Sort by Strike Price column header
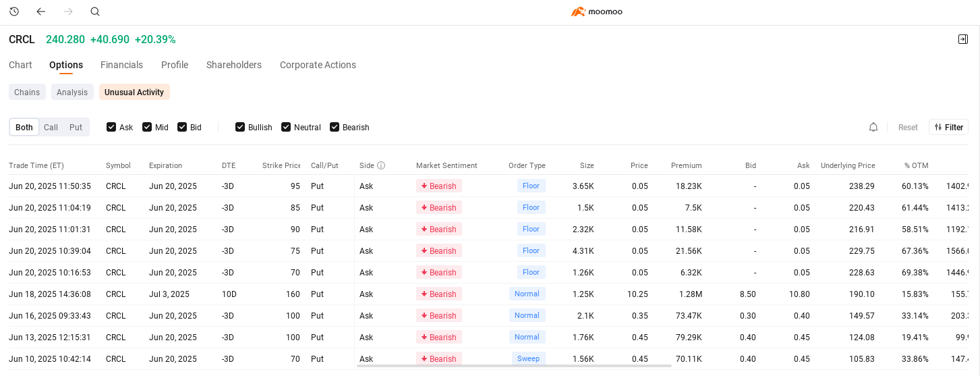 point(281,165)
